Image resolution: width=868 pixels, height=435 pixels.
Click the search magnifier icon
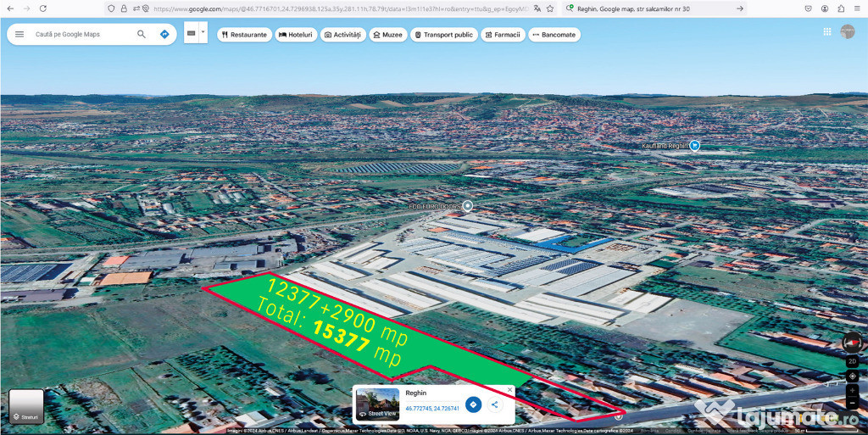[142, 35]
